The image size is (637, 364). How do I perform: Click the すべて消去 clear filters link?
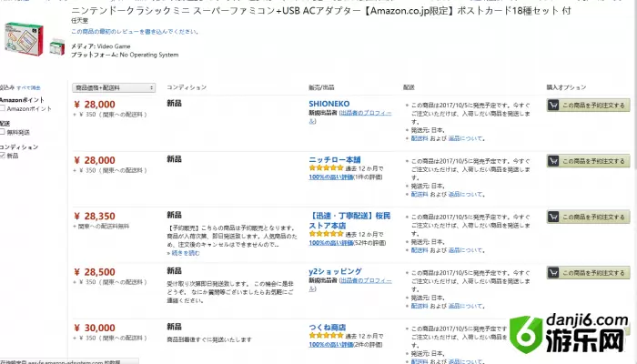(x=28, y=87)
